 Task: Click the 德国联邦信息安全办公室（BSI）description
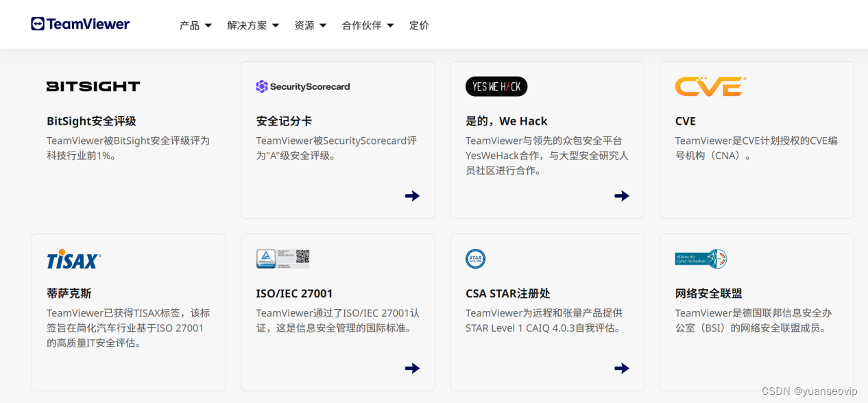pyautogui.click(x=754, y=320)
